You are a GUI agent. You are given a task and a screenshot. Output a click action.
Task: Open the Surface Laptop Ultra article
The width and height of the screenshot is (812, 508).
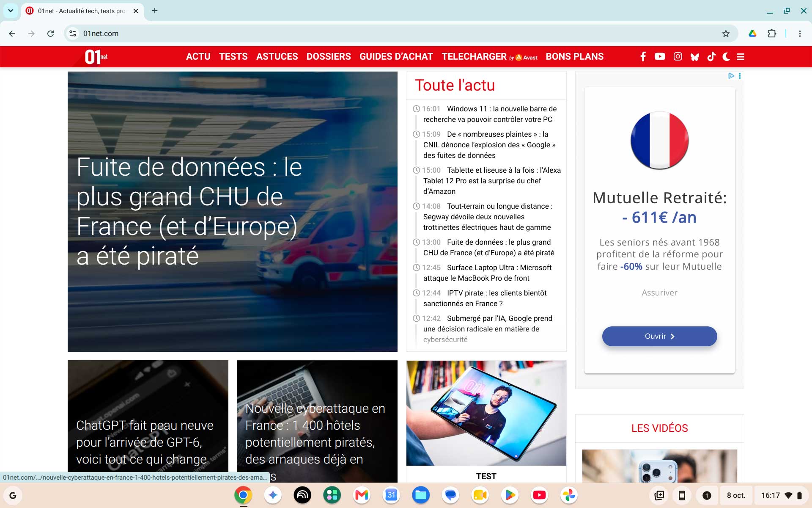click(487, 273)
